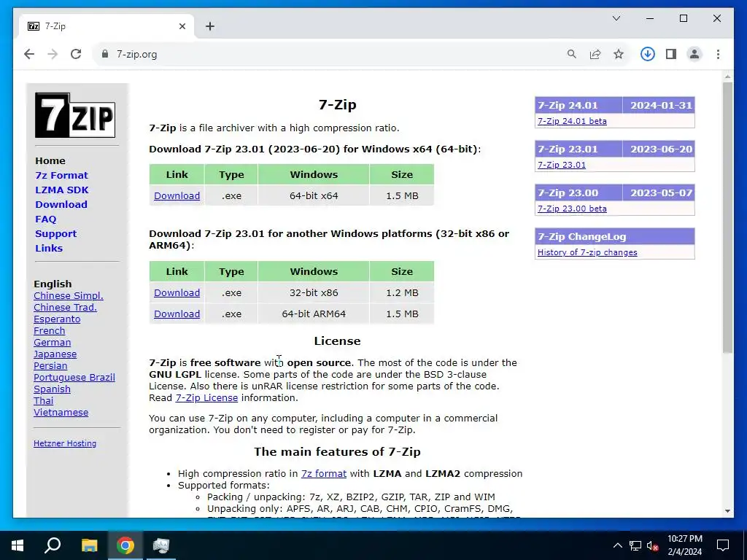The image size is (747, 560).
Task: Click the muted volume tray icon
Action: click(x=653, y=545)
